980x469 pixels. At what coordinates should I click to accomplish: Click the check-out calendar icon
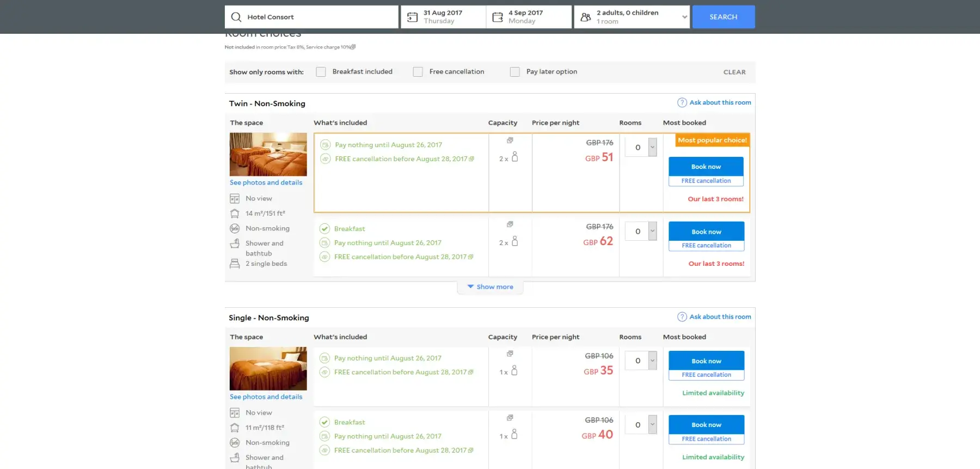(x=498, y=17)
